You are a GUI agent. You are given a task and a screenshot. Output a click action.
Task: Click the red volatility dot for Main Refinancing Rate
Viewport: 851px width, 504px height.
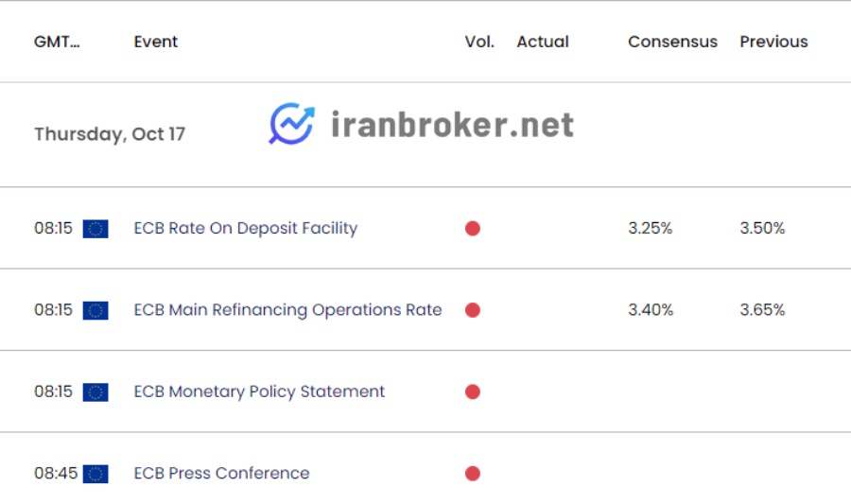coord(473,310)
